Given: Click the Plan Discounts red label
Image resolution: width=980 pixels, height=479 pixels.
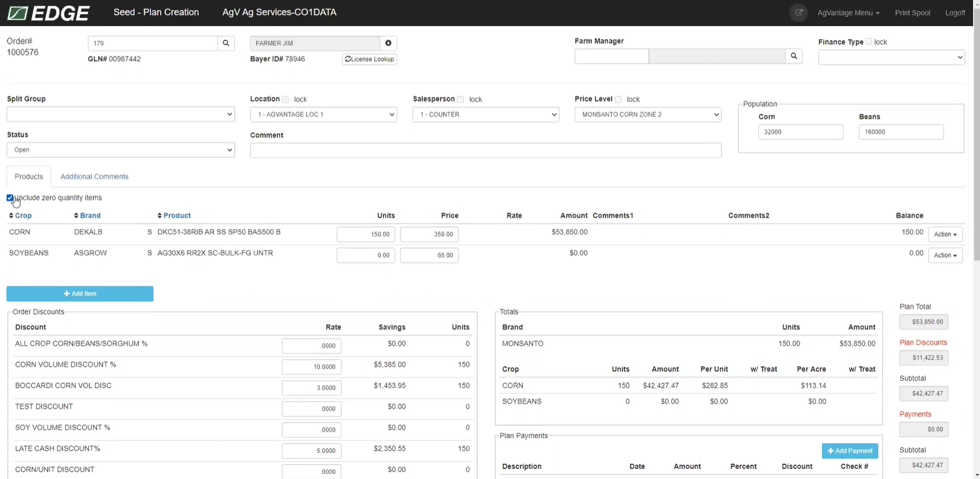Looking at the screenshot, I should pyautogui.click(x=923, y=343).
